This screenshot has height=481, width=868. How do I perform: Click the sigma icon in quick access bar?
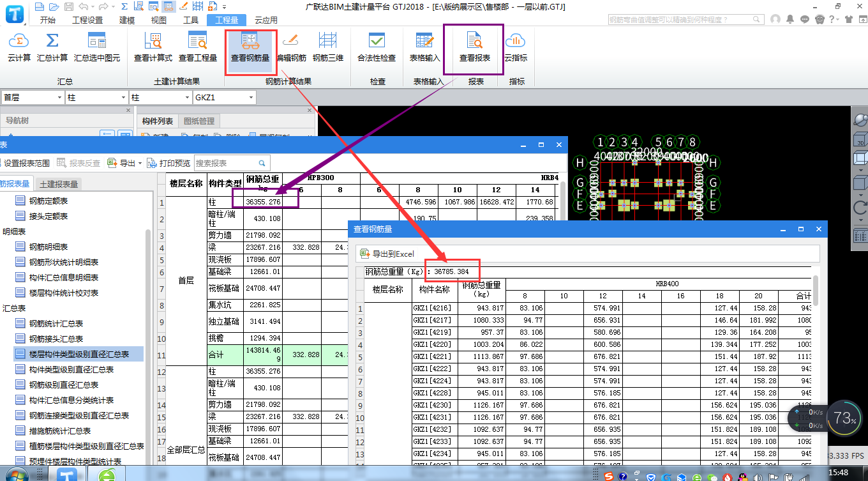(124, 7)
